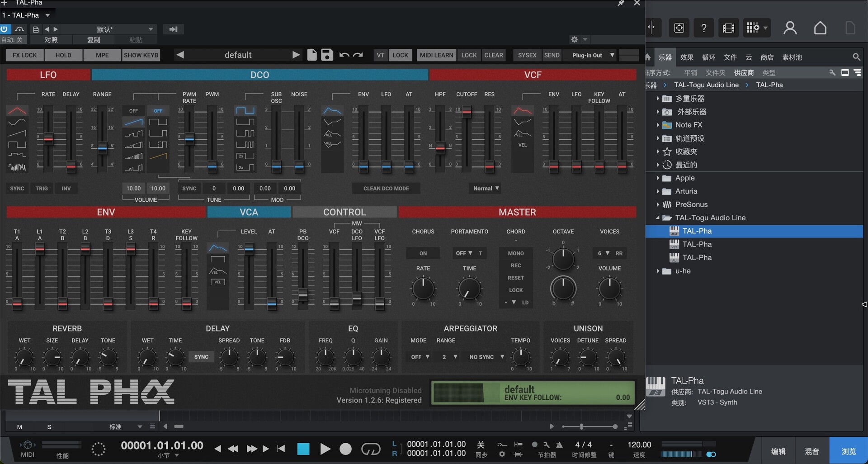Click the chord MONO button
The height and width of the screenshot is (464, 868).
[516, 253]
